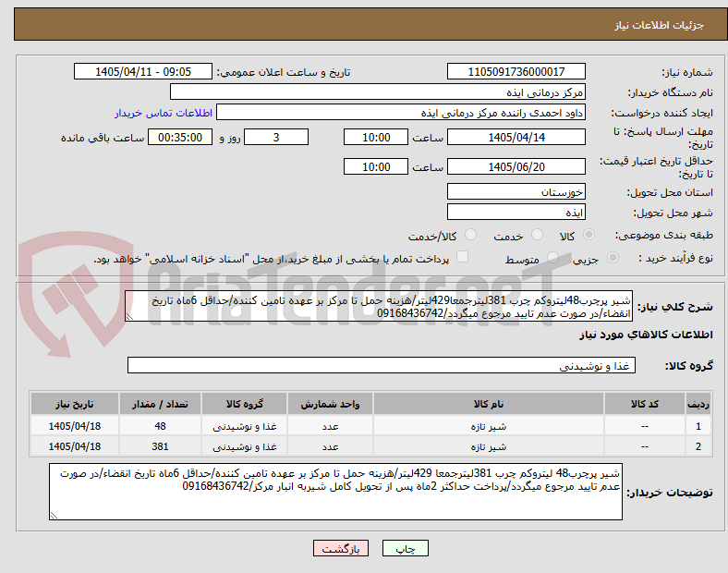728x573 pixels.
Task: Select the جزیی purchase type radio
Action: [x=613, y=257]
